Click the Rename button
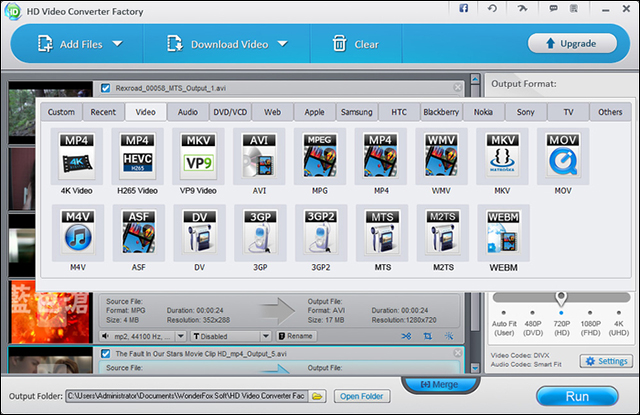The height and width of the screenshot is (415, 640). click(296, 336)
